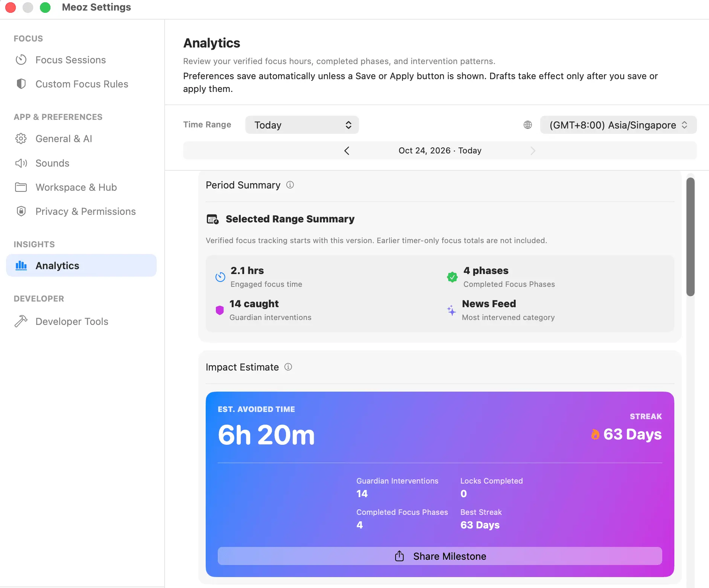Click the 'Best Streak' stat label
Image resolution: width=709 pixels, height=588 pixels.
point(481,512)
